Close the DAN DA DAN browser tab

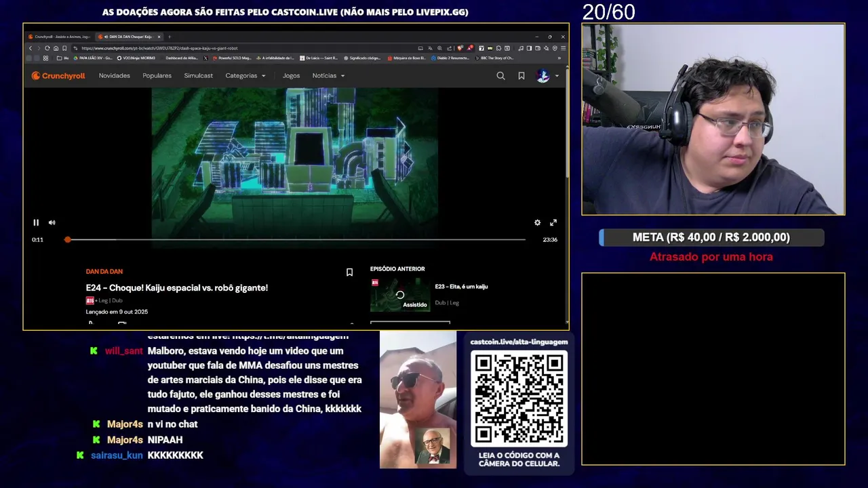coord(159,37)
